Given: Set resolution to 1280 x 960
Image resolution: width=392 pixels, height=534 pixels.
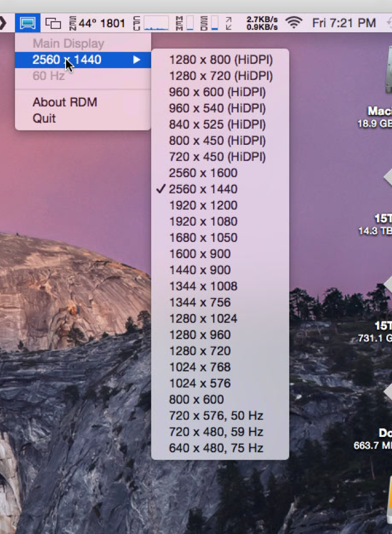Looking at the screenshot, I should 220,335.
